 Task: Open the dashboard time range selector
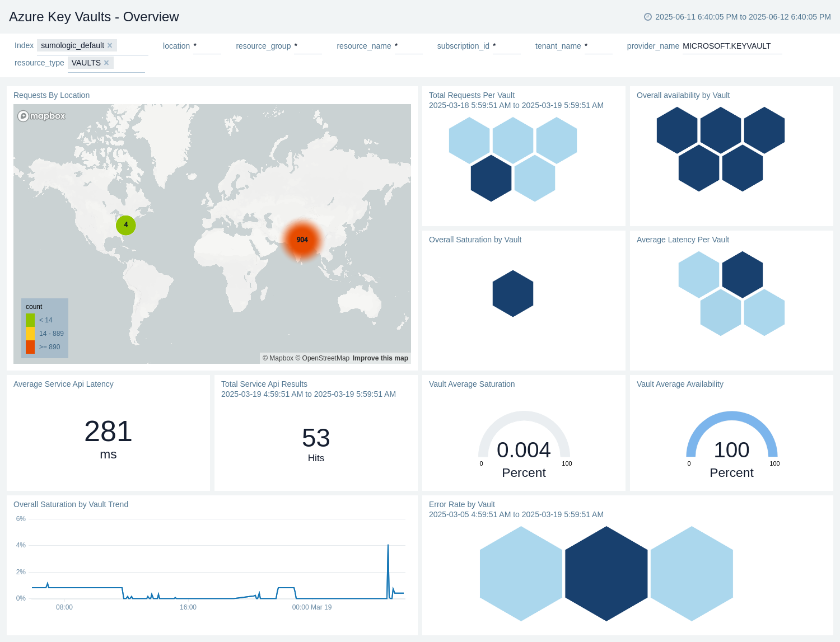pos(738,17)
